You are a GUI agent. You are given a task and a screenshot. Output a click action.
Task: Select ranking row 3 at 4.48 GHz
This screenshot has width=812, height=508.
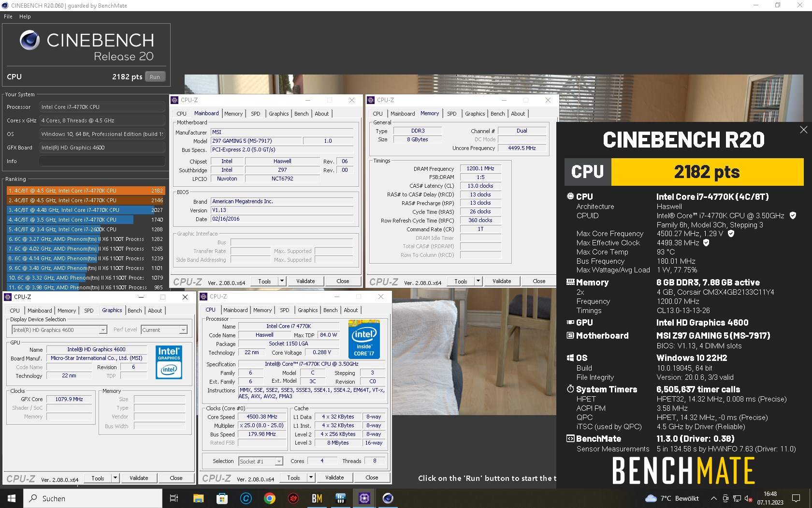click(x=86, y=210)
